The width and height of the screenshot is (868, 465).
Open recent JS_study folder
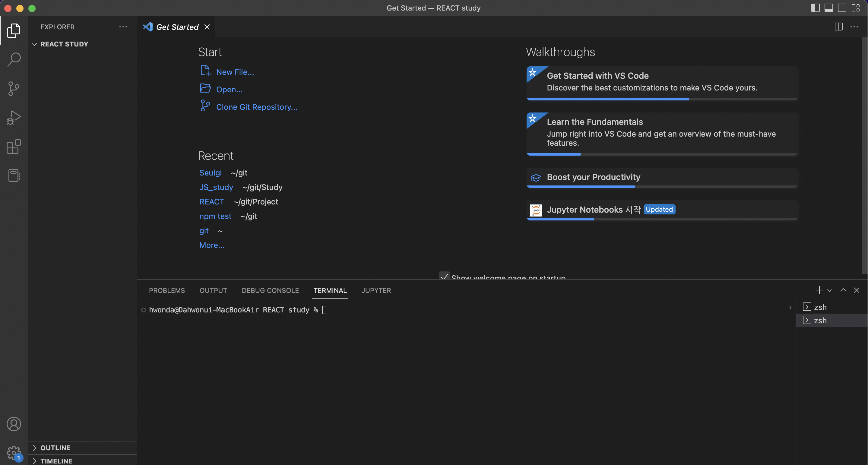click(216, 187)
